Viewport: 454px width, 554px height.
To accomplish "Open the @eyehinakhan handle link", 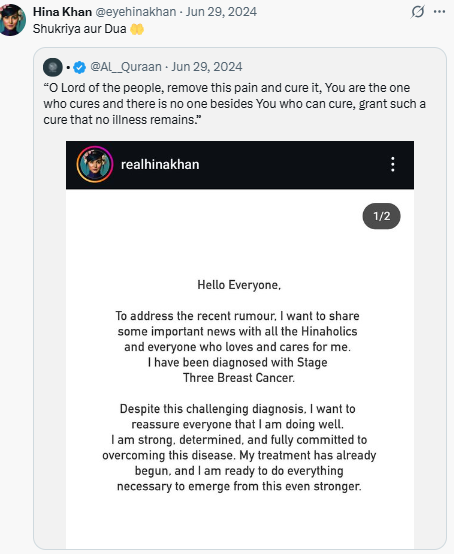I will (x=136, y=12).
